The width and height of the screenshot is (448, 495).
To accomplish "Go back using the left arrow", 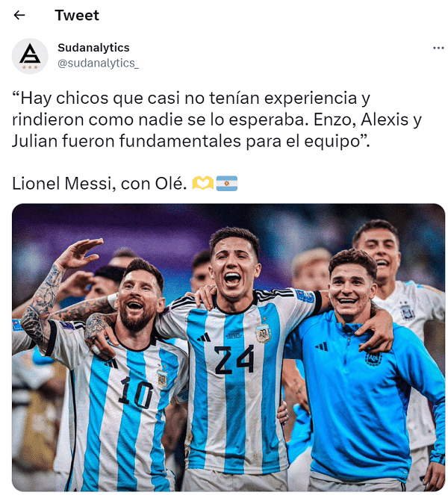I will point(19,15).
